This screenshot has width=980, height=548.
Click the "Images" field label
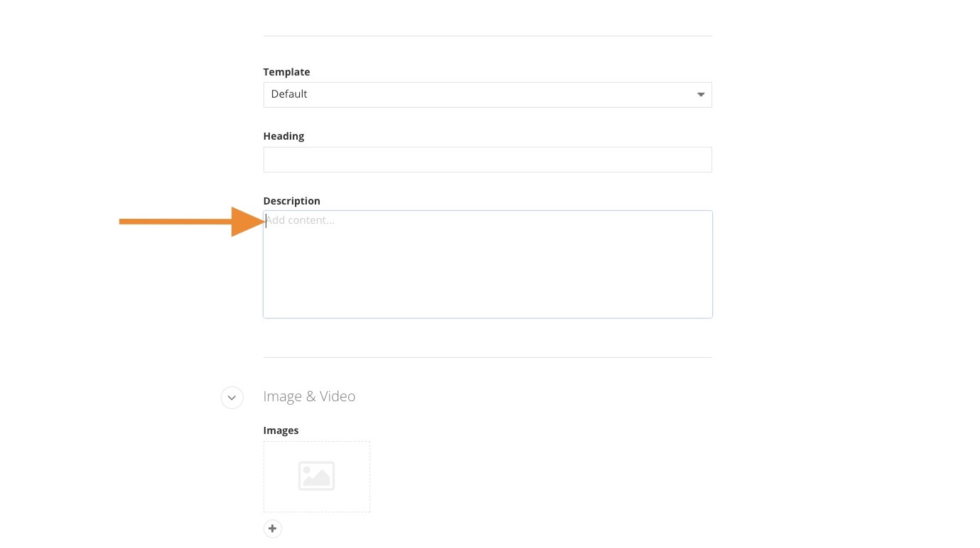tap(281, 430)
